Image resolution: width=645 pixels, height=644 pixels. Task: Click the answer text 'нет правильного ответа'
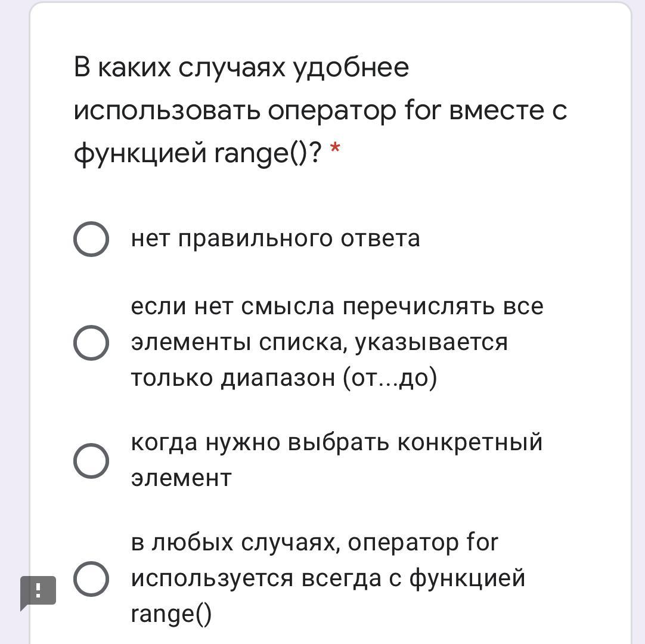coord(275,239)
